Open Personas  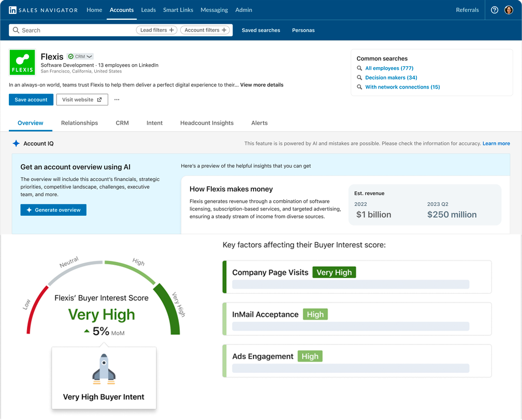coord(303,31)
